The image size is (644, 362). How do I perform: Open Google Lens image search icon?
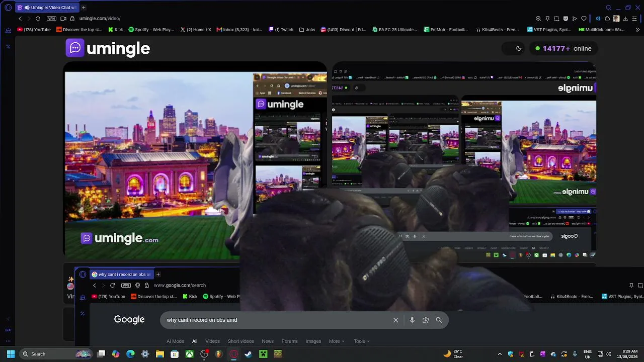pos(426,320)
